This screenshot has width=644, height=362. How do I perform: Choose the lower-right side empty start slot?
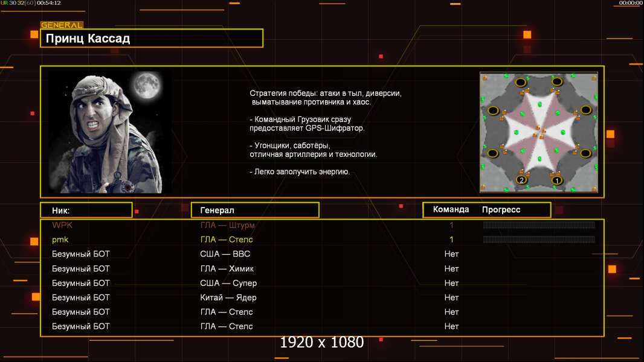(x=585, y=153)
